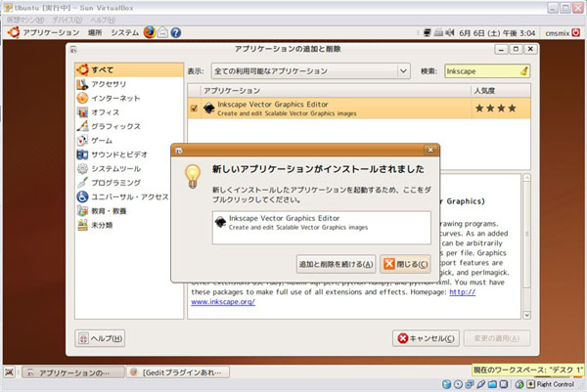This screenshot has width=587, height=392.
Task: Click the network icon in top panel
Action: click(428, 33)
